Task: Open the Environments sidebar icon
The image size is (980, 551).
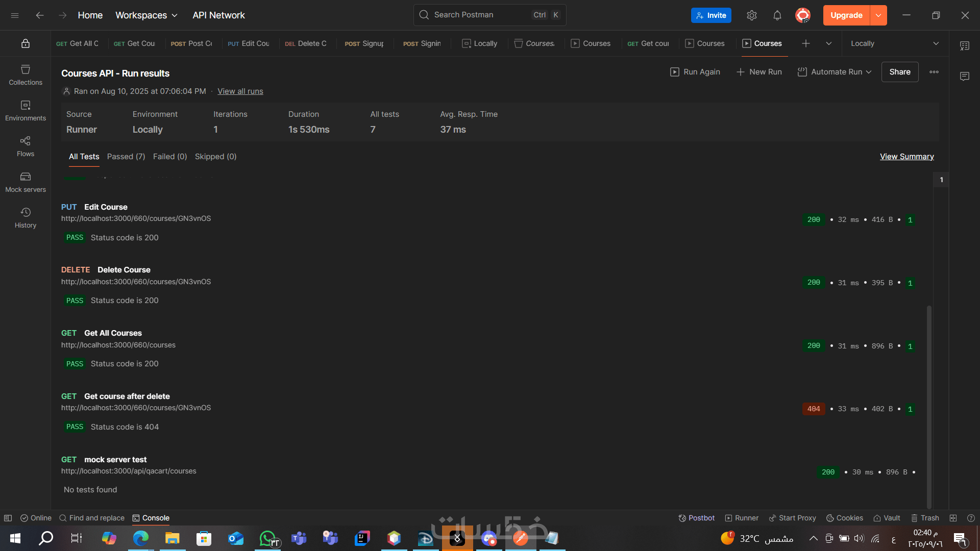Action: pyautogui.click(x=25, y=110)
